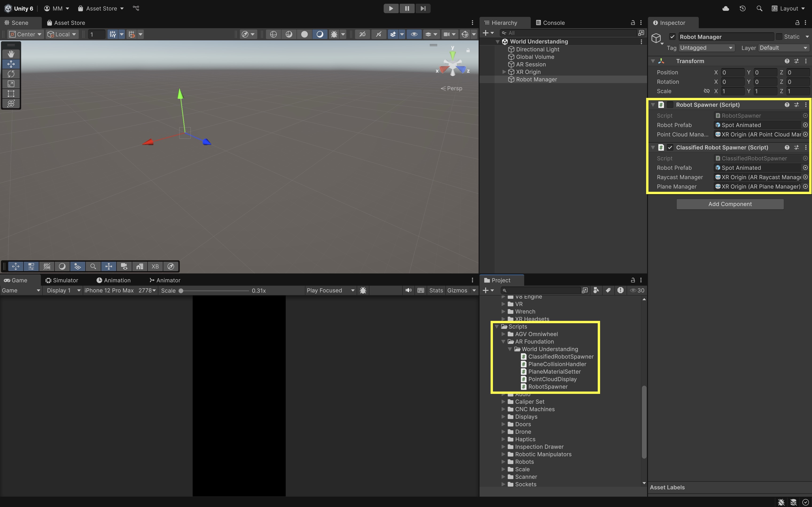This screenshot has width=812, height=507.
Task: Click the Game view Stats button
Action: point(436,290)
